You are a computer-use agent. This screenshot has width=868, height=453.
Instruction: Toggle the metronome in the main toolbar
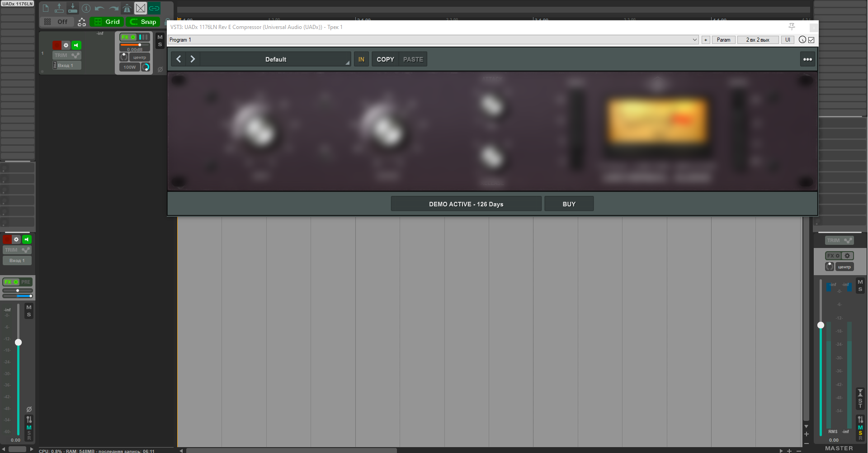point(127,8)
